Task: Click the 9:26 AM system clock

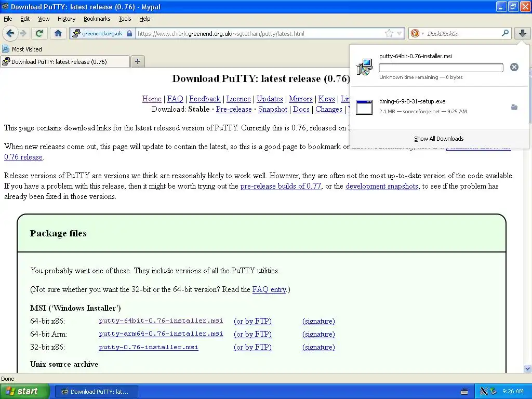Action: coord(513,391)
